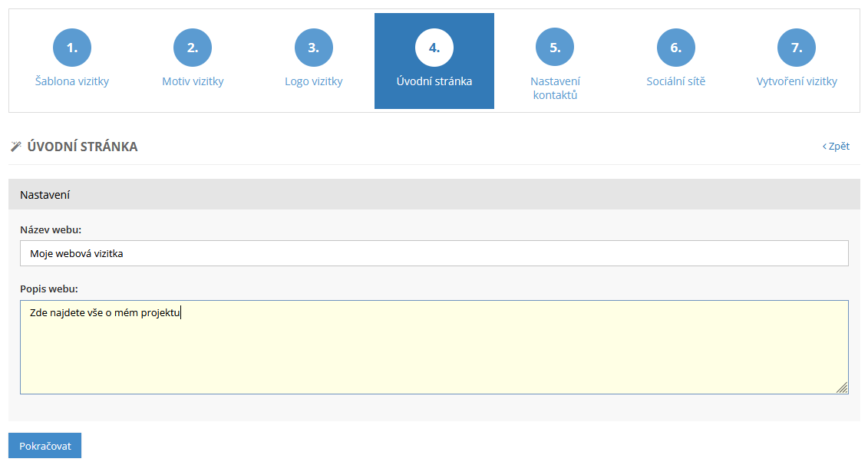
Task: Open the Šablona vizitky step label
Action: (x=72, y=81)
